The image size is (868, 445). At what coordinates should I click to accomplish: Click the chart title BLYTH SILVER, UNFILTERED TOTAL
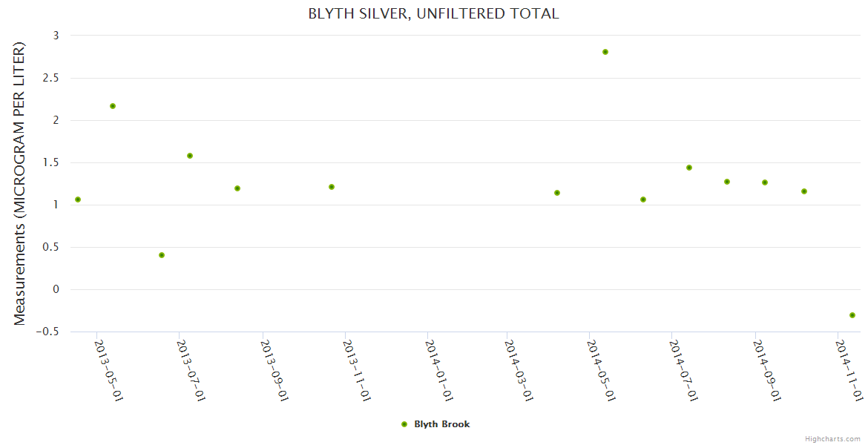(x=434, y=13)
